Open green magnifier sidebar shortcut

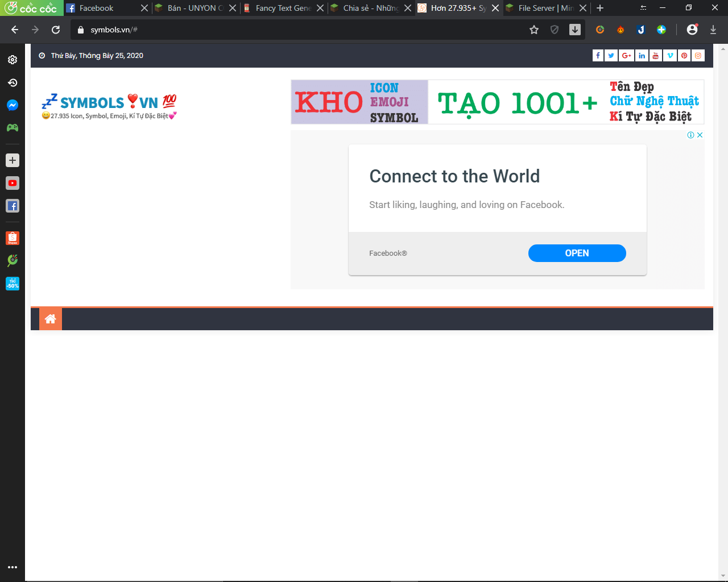click(x=13, y=260)
